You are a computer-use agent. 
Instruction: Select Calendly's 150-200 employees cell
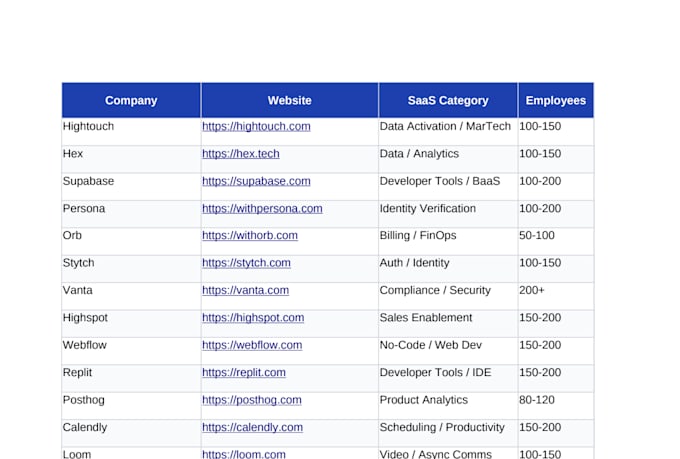556,433
